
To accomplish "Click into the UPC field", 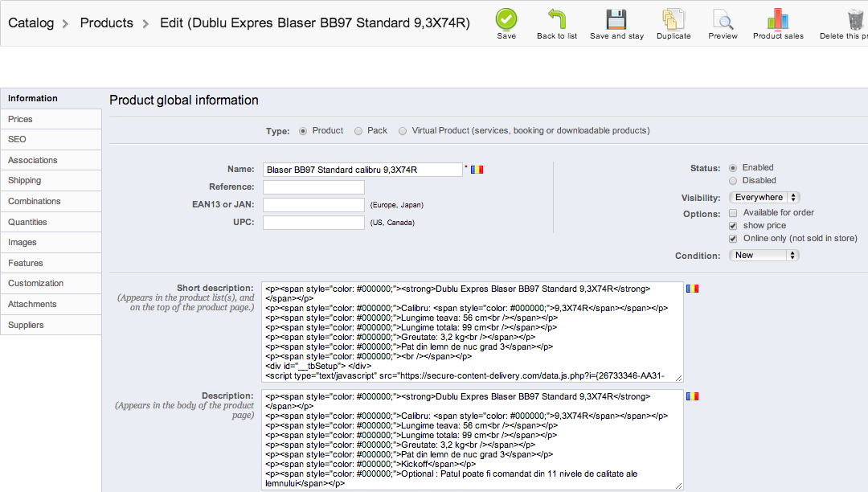I will tap(314, 223).
